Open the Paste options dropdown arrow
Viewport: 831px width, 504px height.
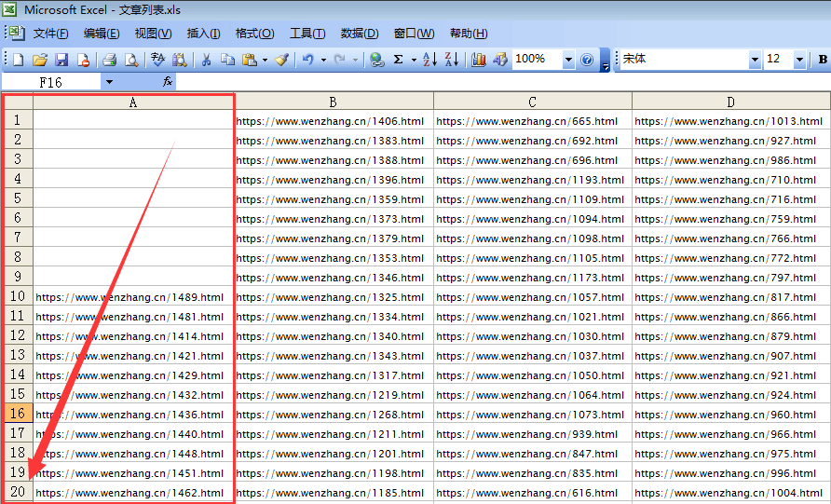coord(265,60)
